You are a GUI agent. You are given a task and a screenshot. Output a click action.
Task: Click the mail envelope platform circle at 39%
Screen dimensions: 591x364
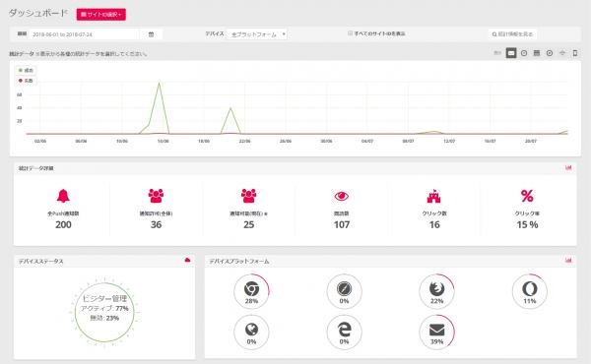pos(436,332)
